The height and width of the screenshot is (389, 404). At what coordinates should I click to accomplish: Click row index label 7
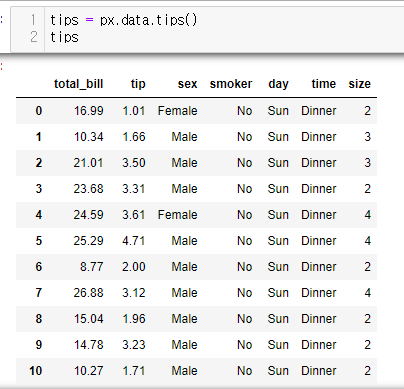pos(39,293)
